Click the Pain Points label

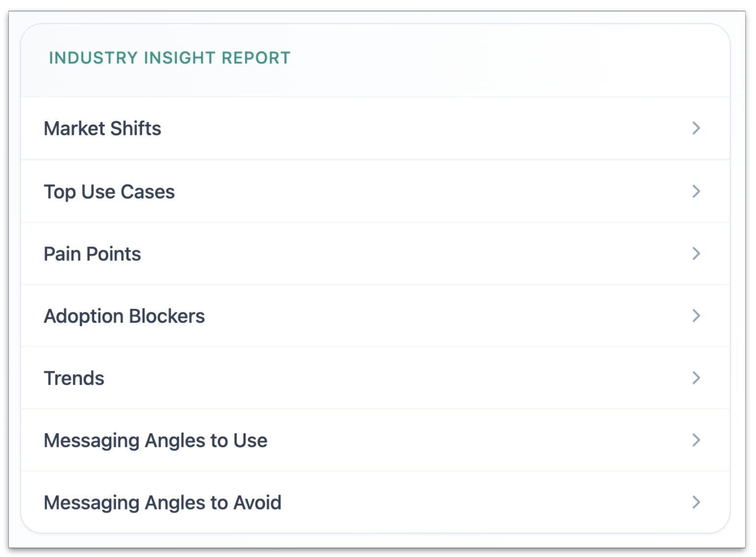(x=92, y=253)
